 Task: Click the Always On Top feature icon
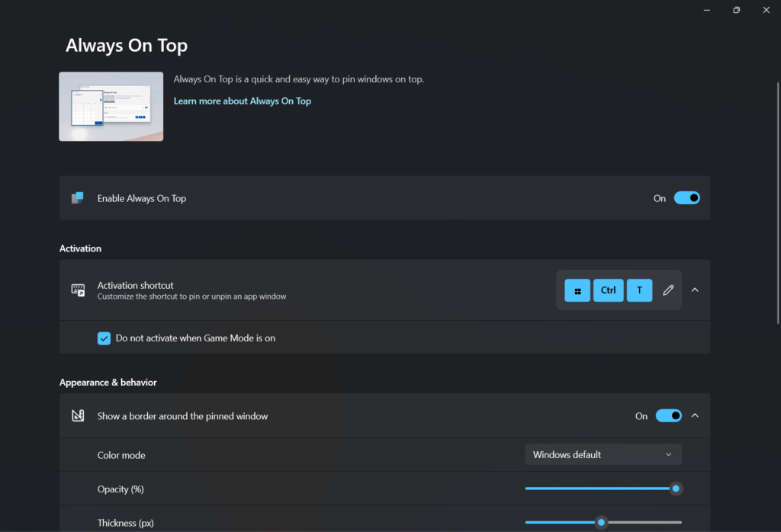(x=78, y=197)
